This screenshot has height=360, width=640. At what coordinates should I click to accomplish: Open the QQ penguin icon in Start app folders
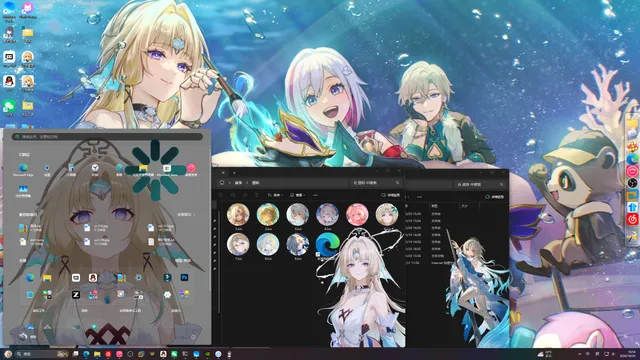(93, 278)
